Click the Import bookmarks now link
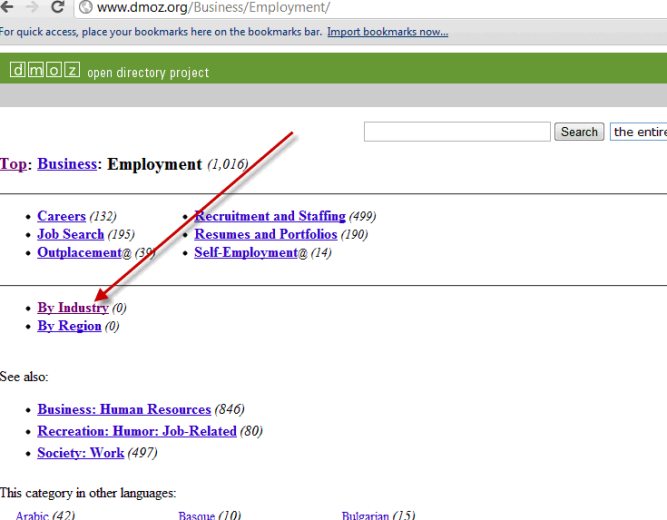This screenshot has height=520, width=667. coord(387,32)
